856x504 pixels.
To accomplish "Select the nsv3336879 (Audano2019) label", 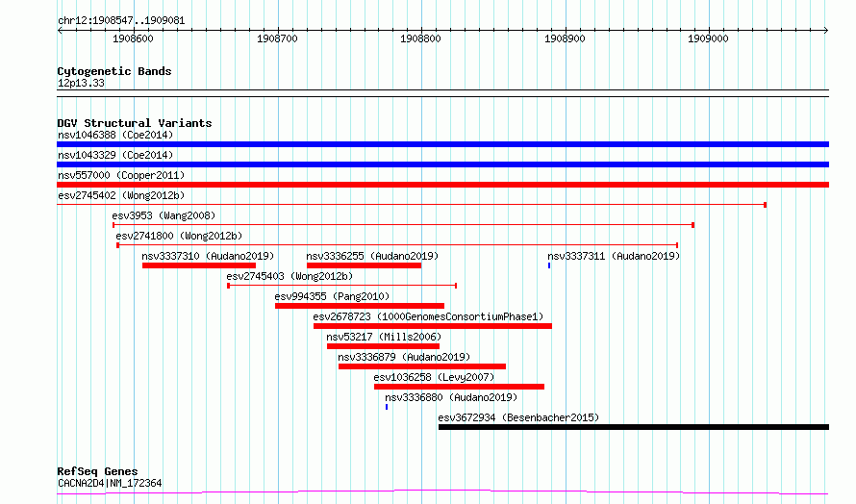I will click(x=404, y=357).
